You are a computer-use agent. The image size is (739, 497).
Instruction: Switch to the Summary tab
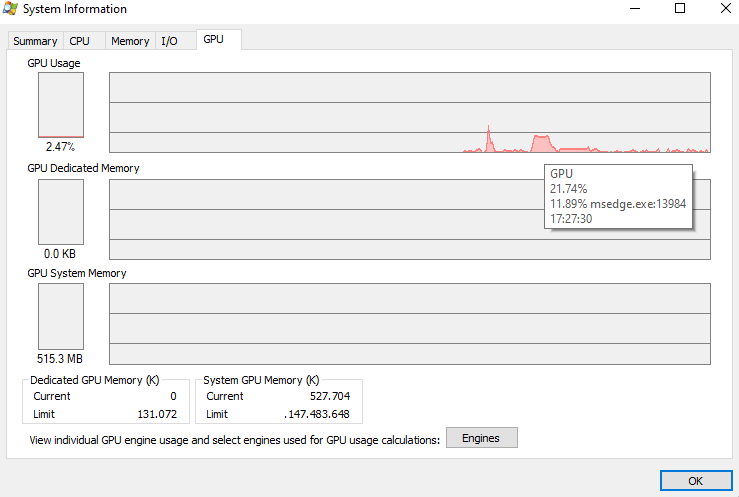(35, 41)
